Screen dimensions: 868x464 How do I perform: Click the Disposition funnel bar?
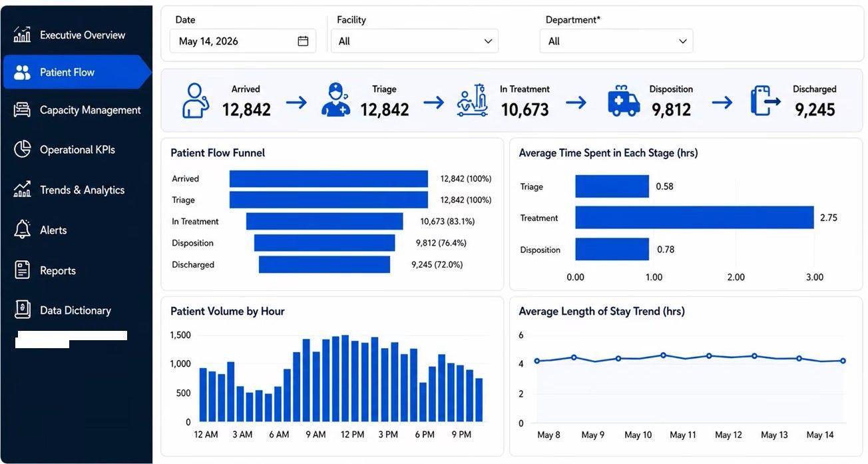325,243
